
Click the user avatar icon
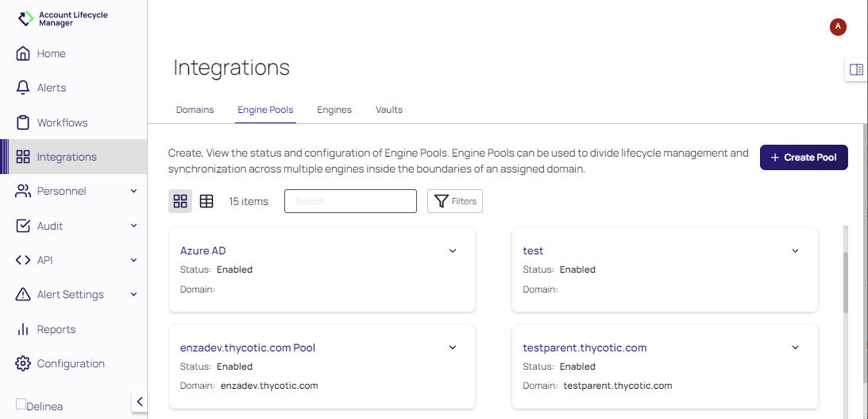pos(837,27)
